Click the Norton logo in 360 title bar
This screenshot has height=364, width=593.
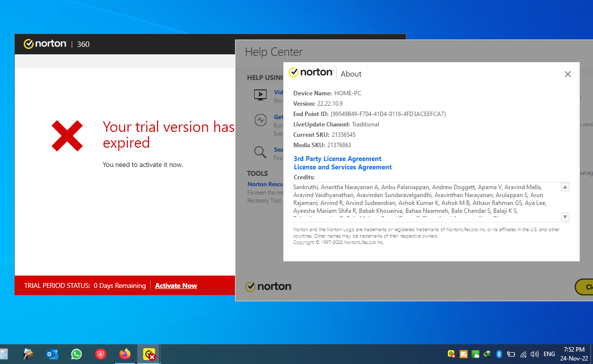pos(45,44)
